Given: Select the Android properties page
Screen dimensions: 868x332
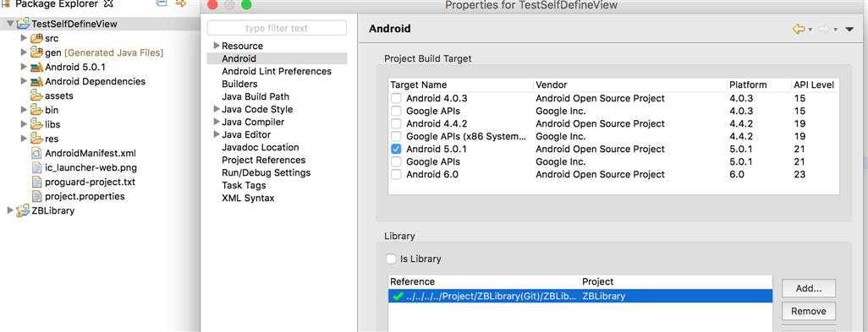Looking at the screenshot, I should (x=277, y=58).
